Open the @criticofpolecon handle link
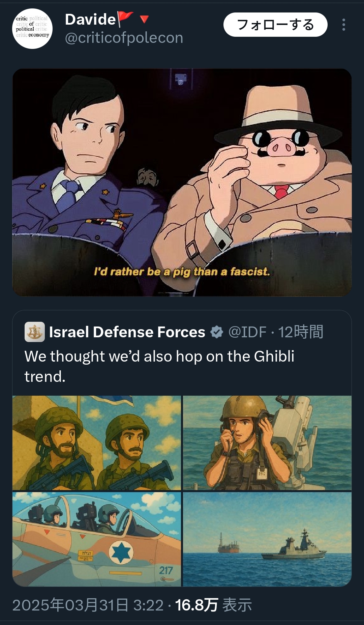The height and width of the screenshot is (625, 364). coord(124,38)
